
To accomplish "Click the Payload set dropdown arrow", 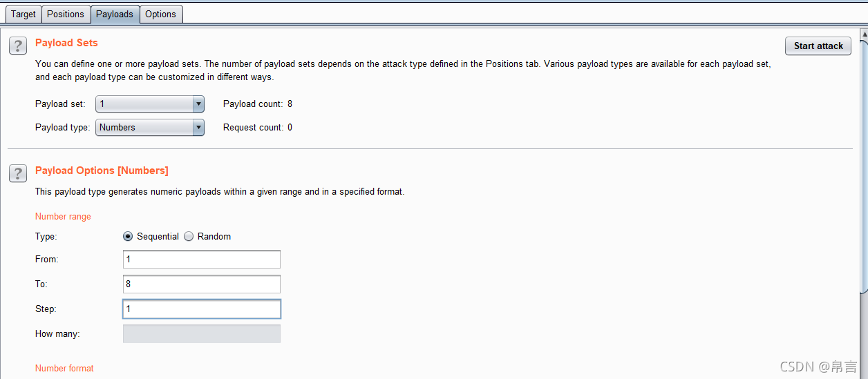I will click(198, 104).
